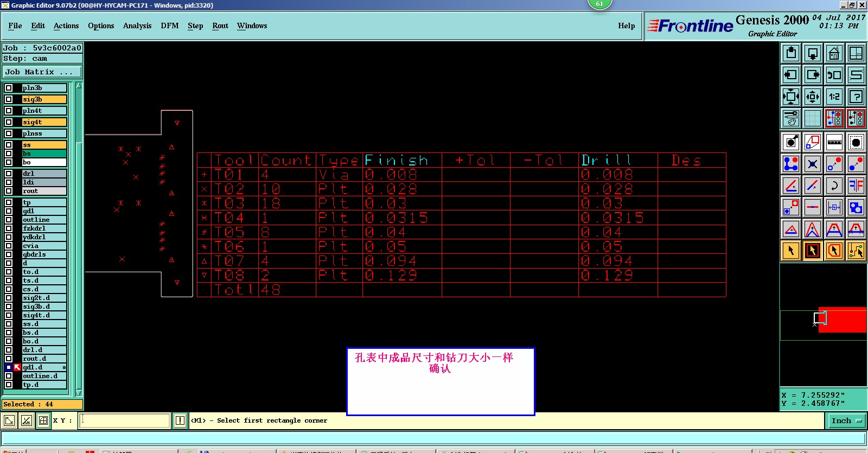Toggle display box for layer drl
The width and height of the screenshot is (868, 453).
click(x=9, y=174)
